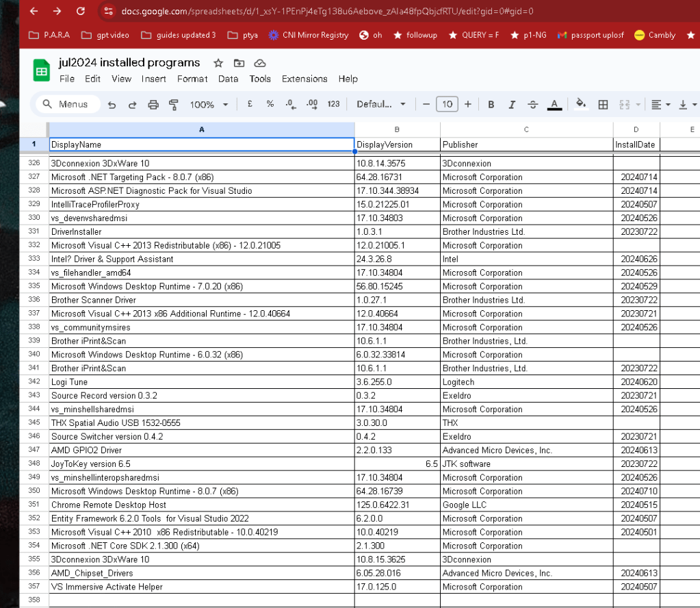The image size is (700, 608).
Task: Click the undo icon in toolbar
Action: (112, 105)
